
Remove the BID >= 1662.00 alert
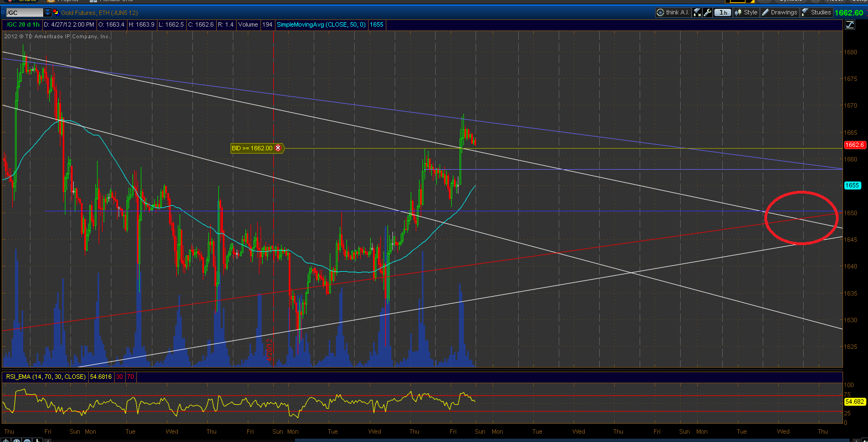pos(278,148)
